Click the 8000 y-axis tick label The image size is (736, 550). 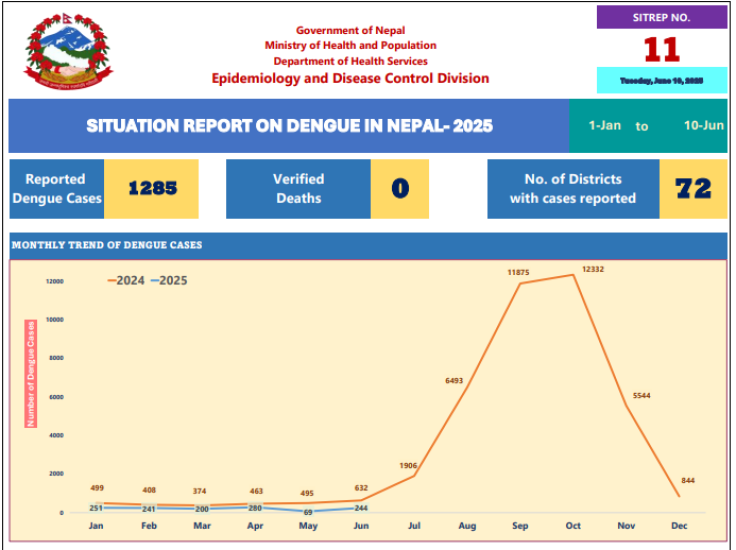tap(56, 358)
